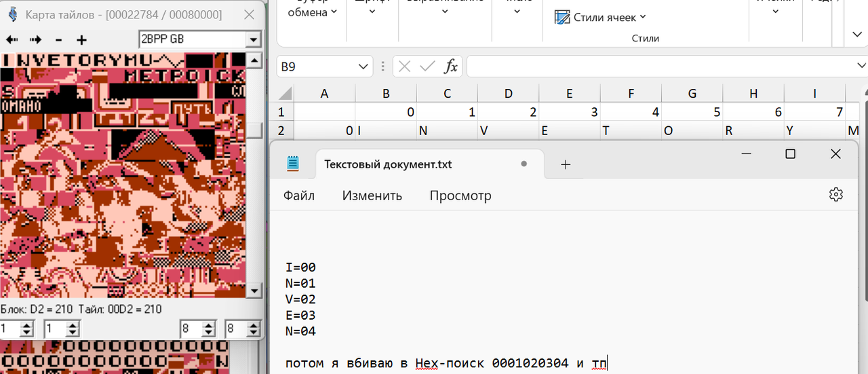Expand the Number group chevron in Excel ribbon
The height and width of the screenshot is (374, 868).
[x=518, y=12]
